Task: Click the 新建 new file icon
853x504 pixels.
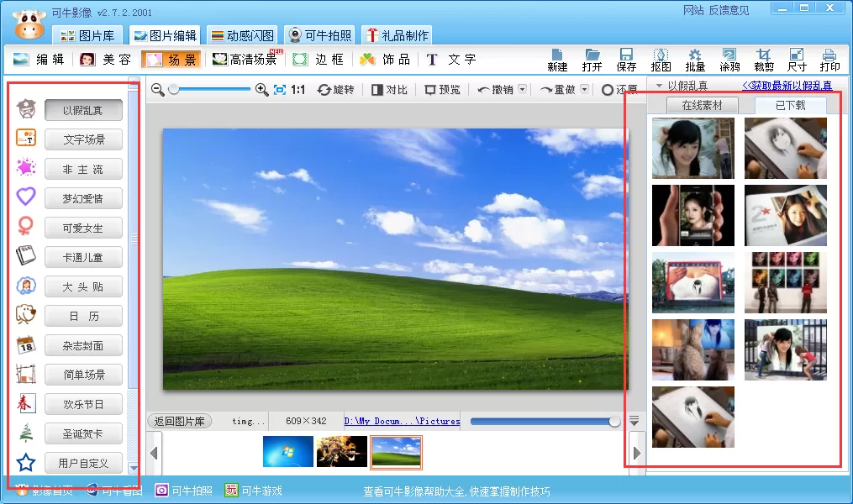Action: [x=557, y=60]
